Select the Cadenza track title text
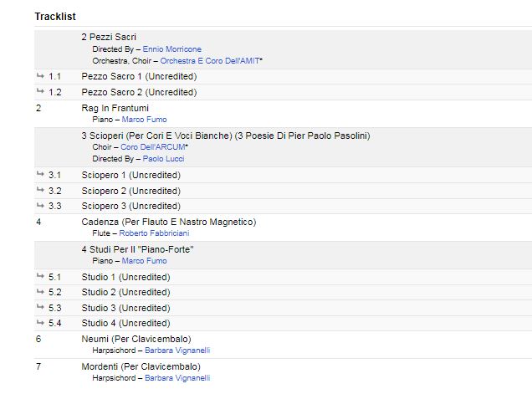Image resolution: width=532 pixels, height=394 pixels. coord(168,222)
